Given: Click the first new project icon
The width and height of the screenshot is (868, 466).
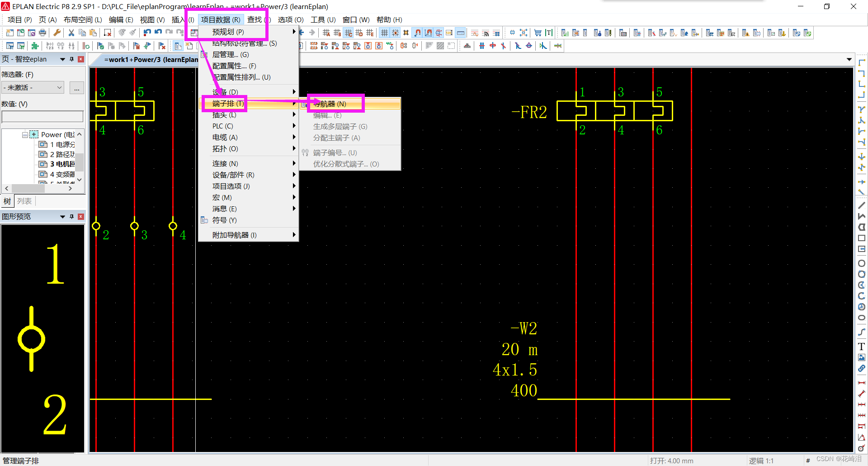Looking at the screenshot, I should click(10, 33).
